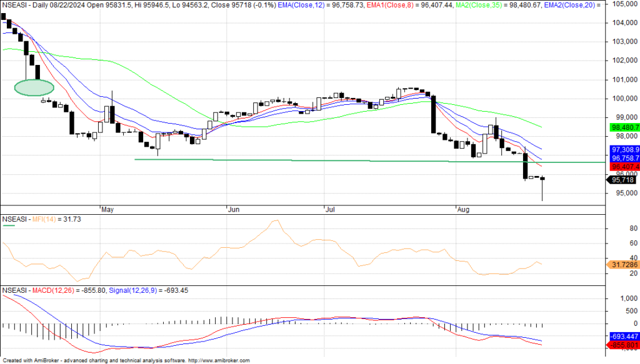This screenshot has width=640, height=364.
Task: Open the www.amibroker.com footer link
Action: coord(218,360)
